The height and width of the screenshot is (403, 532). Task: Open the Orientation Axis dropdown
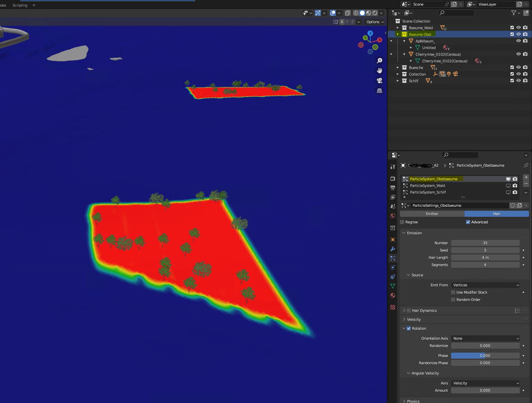pos(485,338)
